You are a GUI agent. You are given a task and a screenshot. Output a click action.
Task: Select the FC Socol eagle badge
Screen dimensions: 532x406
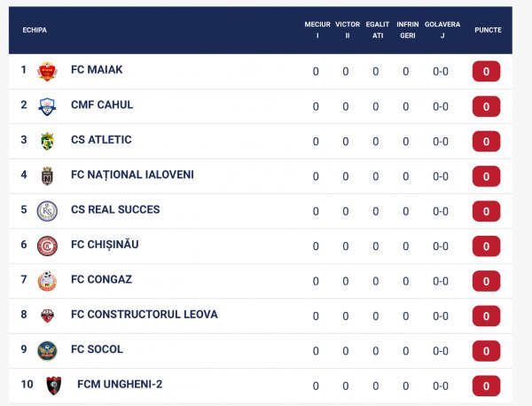click(x=47, y=351)
